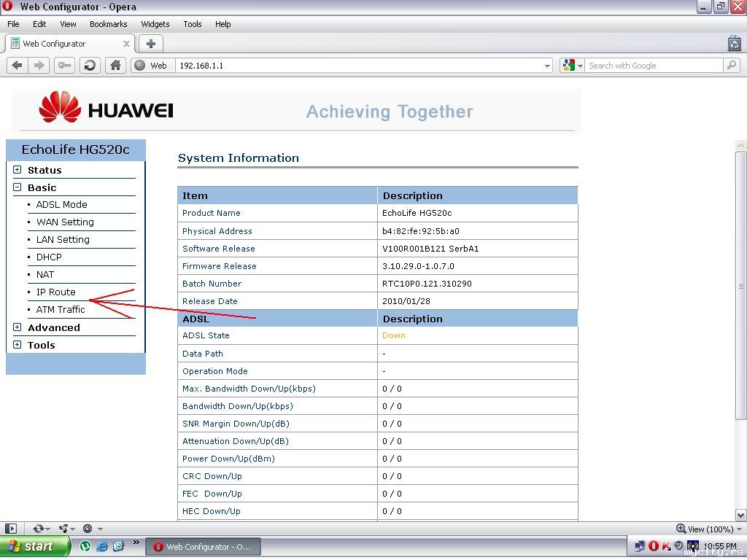Show more quick launch items chevron
The height and width of the screenshot is (560, 747).
[136, 542]
